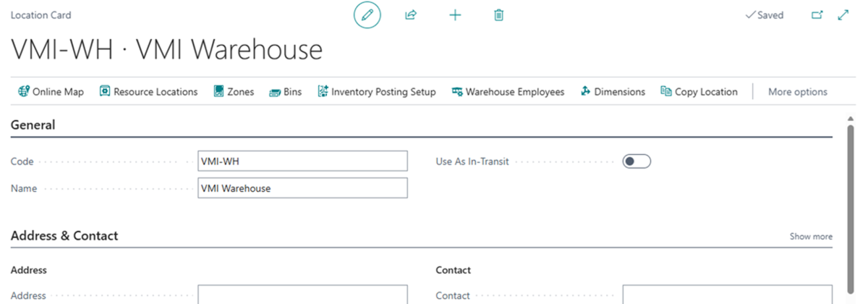
Task: Click the pencil edit icon
Action: click(367, 15)
